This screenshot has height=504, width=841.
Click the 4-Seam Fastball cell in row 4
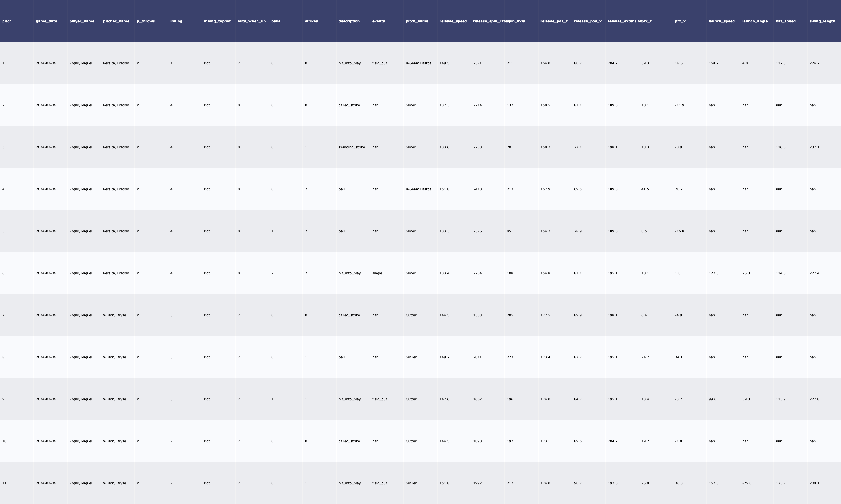419,189
